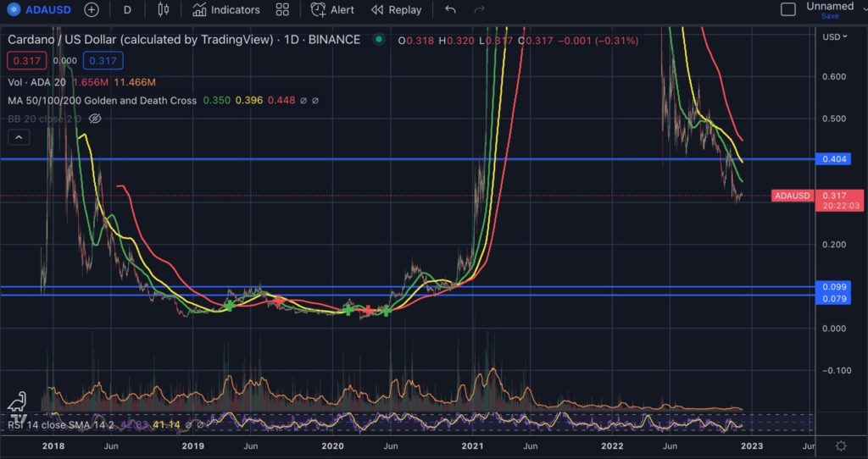Collapse the indicator legend with chevron
The image size is (868, 459).
pos(19,137)
